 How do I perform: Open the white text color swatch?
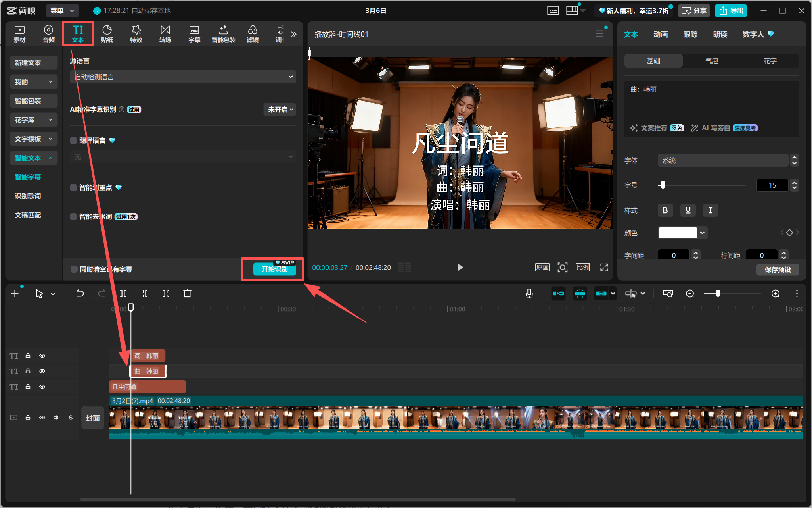(678, 233)
